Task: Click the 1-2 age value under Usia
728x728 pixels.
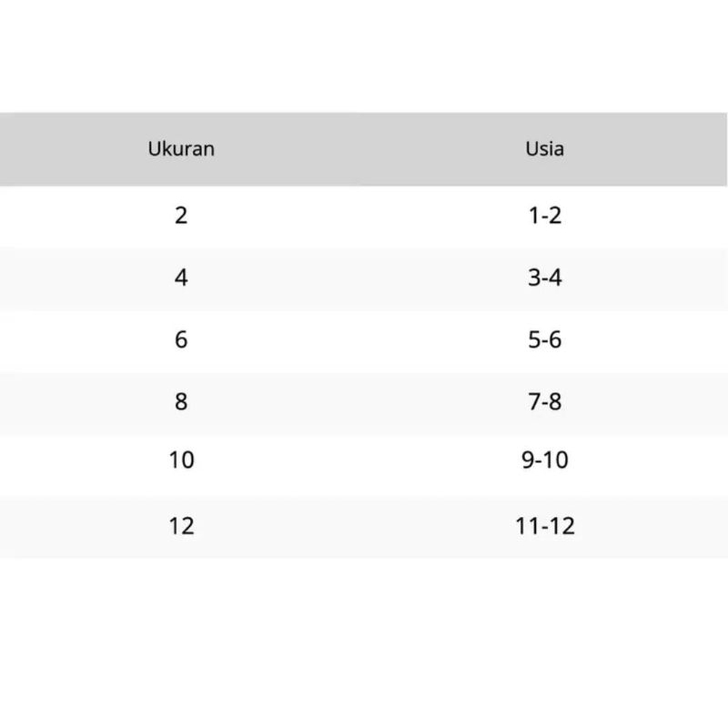Action: pos(544,216)
